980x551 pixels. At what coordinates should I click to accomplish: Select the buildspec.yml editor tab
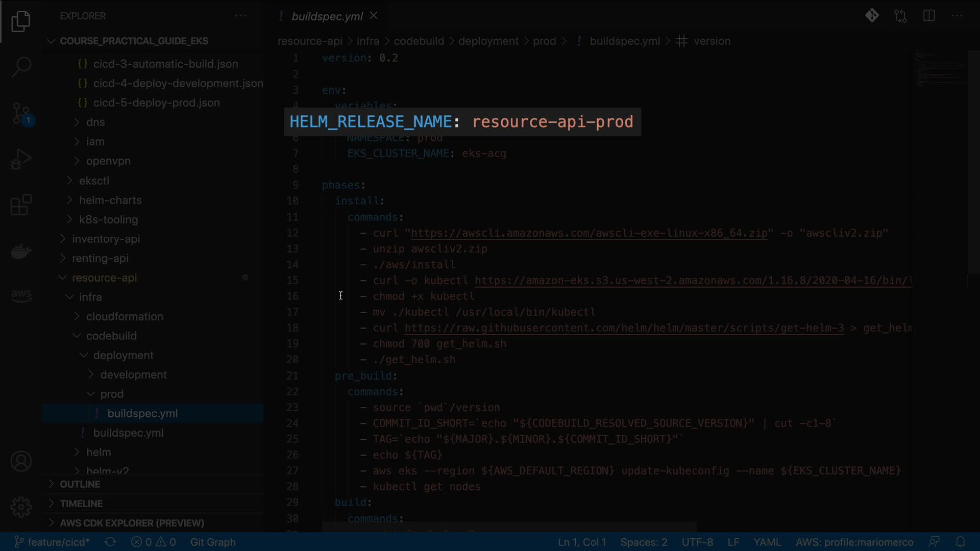coord(327,16)
